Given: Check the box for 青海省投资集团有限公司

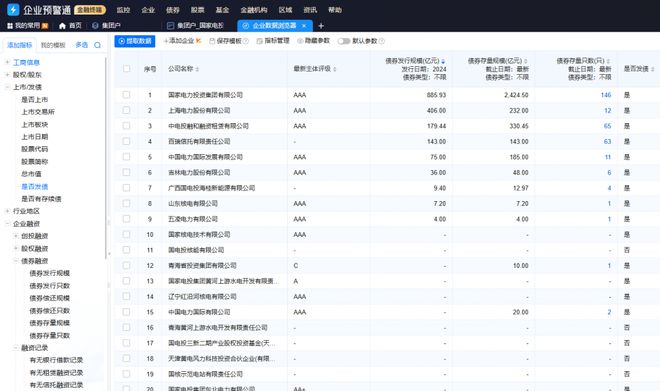Looking at the screenshot, I should pos(126,265).
